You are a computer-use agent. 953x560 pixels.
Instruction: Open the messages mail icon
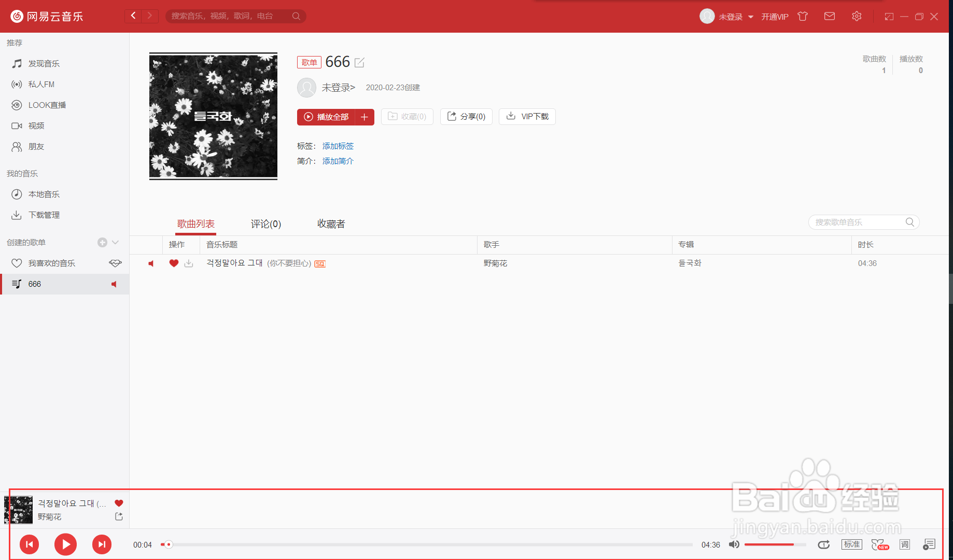coord(830,16)
